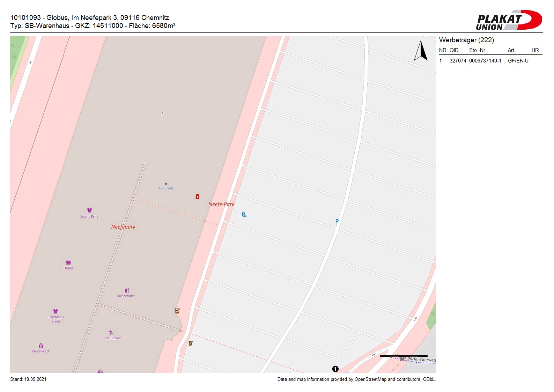Click the 25 m scale bar
The width and height of the screenshot is (554, 392).
pos(404,356)
